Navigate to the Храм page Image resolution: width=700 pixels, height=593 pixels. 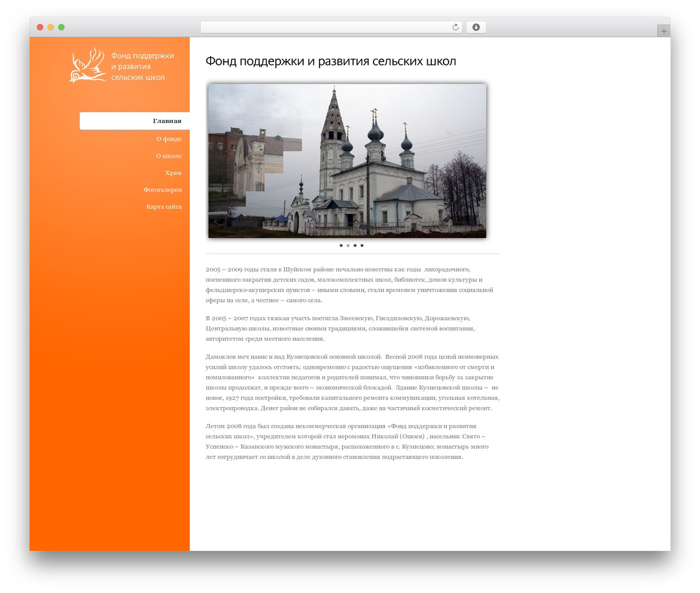(173, 173)
